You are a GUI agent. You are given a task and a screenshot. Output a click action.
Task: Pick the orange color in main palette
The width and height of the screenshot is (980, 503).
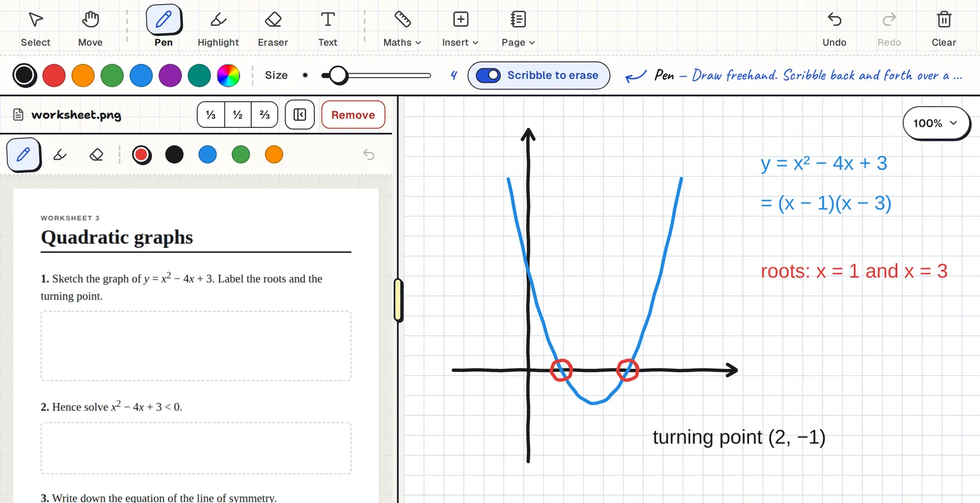click(x=83, y=75)
